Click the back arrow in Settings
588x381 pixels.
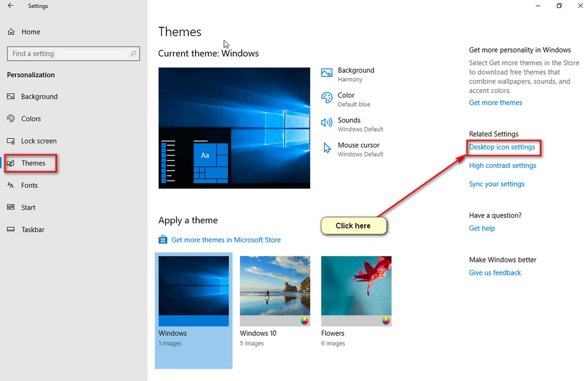coord(10,6)
